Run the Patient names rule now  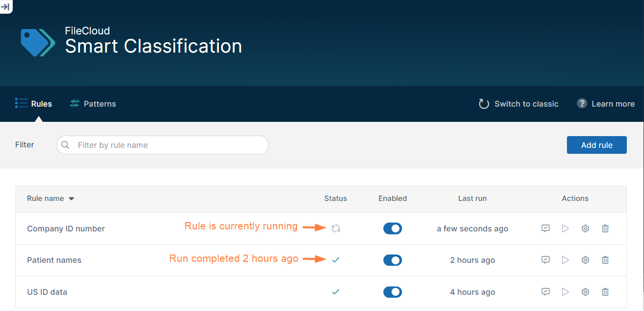[565, 260]
